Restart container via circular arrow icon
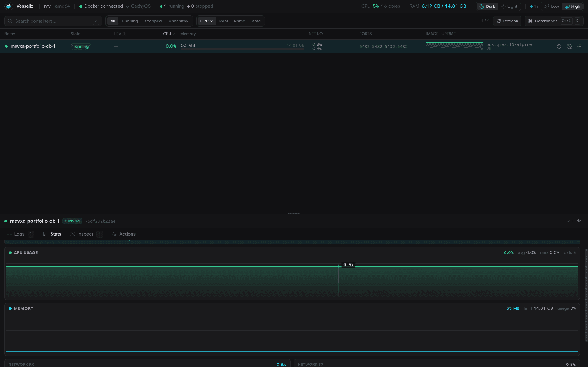 coord(559,47)
